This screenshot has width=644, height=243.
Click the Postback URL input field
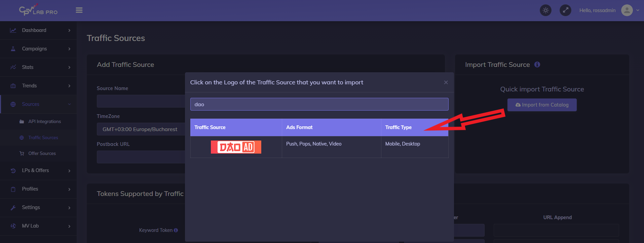(141, 157)
